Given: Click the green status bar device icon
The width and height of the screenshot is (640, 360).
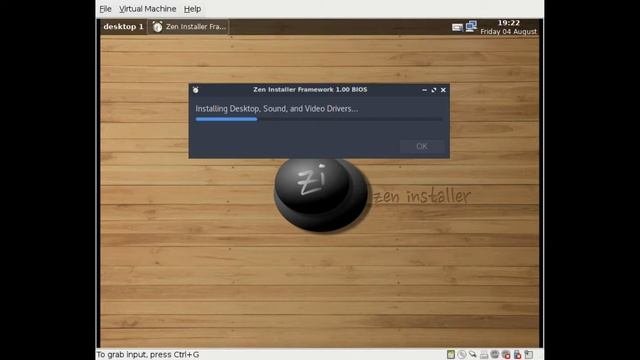Looking at the screenshot, I should pyautogui.click(x=451, y=354).
